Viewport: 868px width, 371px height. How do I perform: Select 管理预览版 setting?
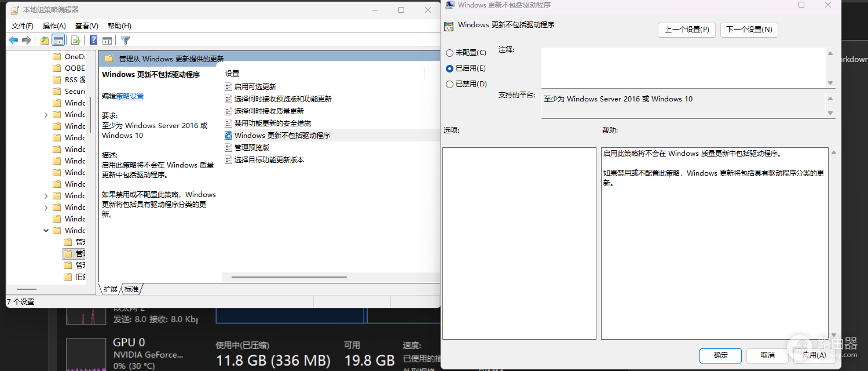tap(252, 147)
